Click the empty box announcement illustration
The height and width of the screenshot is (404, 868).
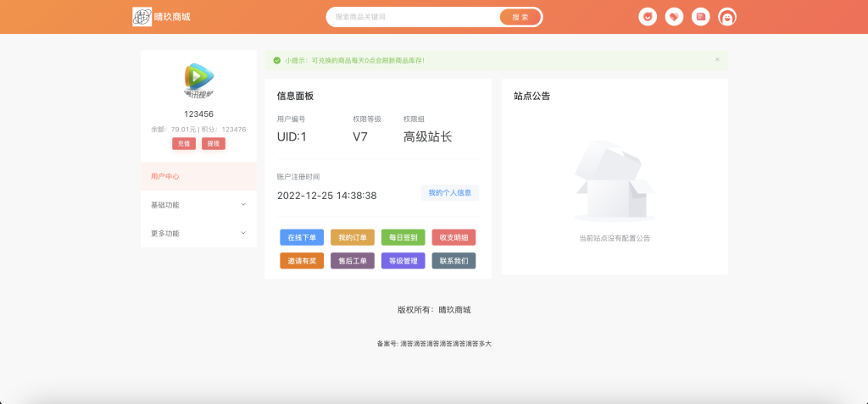pos(615,180)
